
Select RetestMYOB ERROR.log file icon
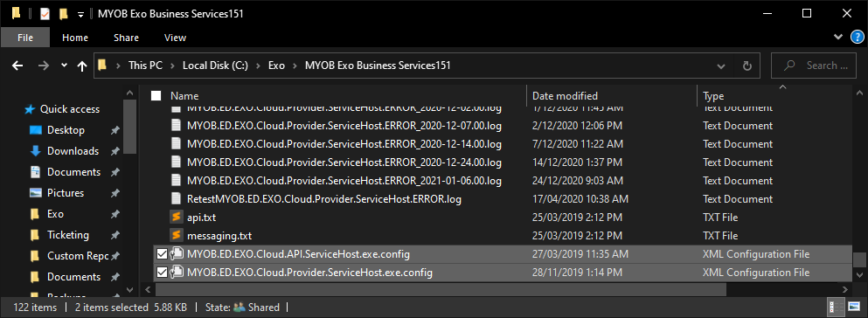coord(176,198)
